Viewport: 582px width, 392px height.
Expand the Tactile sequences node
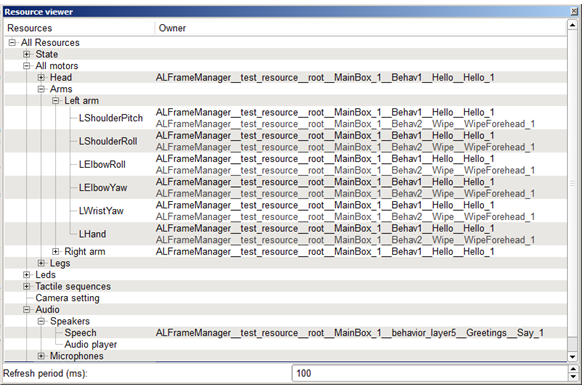27,286
